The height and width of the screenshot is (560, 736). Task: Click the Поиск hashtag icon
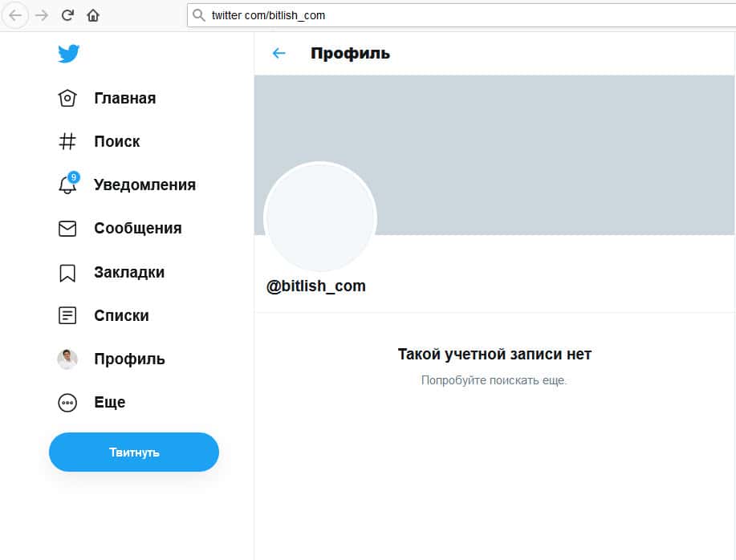(67, 142)
